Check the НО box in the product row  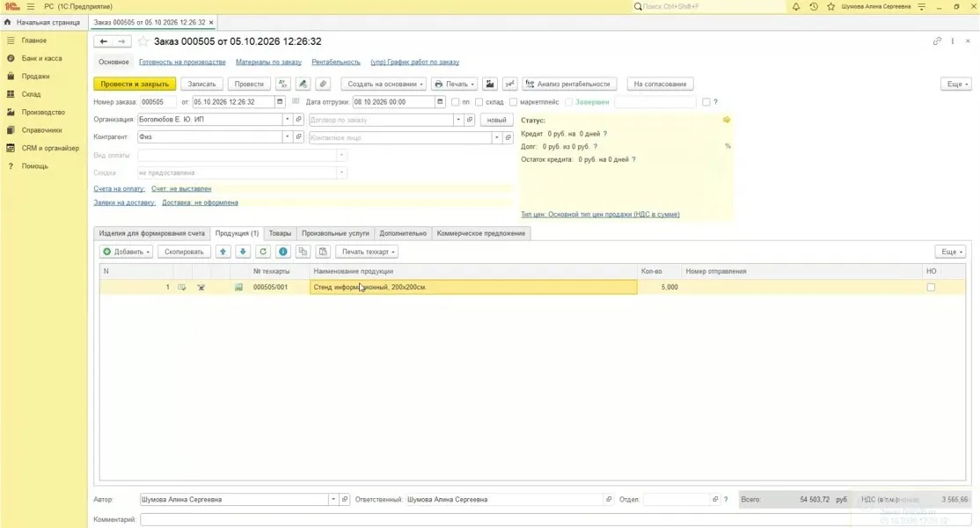931,288
